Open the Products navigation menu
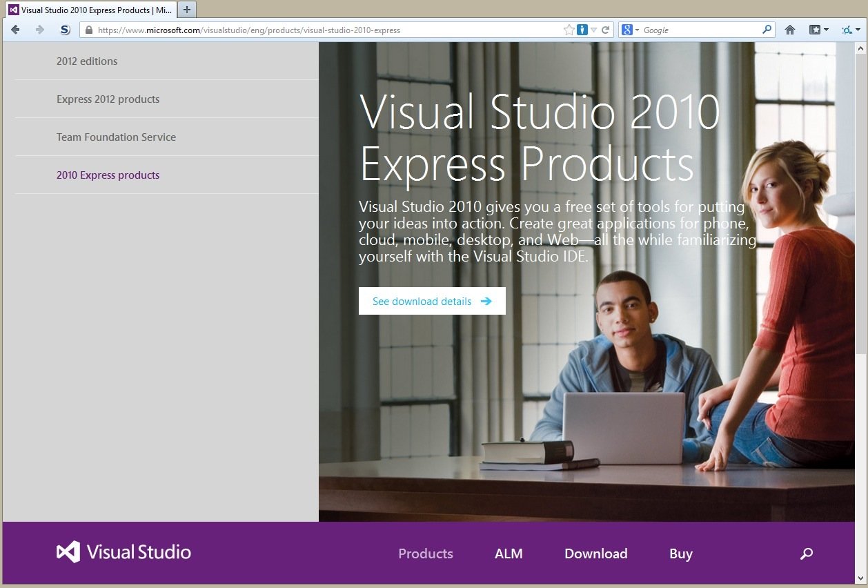The height and width of the screenshot is (588, 868). click(426, 553)
